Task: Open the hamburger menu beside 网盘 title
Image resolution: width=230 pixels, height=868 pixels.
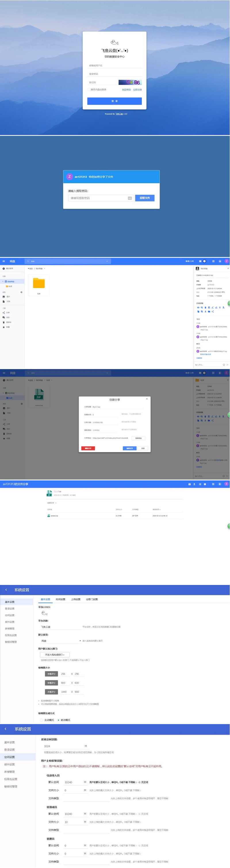Action: (4, 261)
